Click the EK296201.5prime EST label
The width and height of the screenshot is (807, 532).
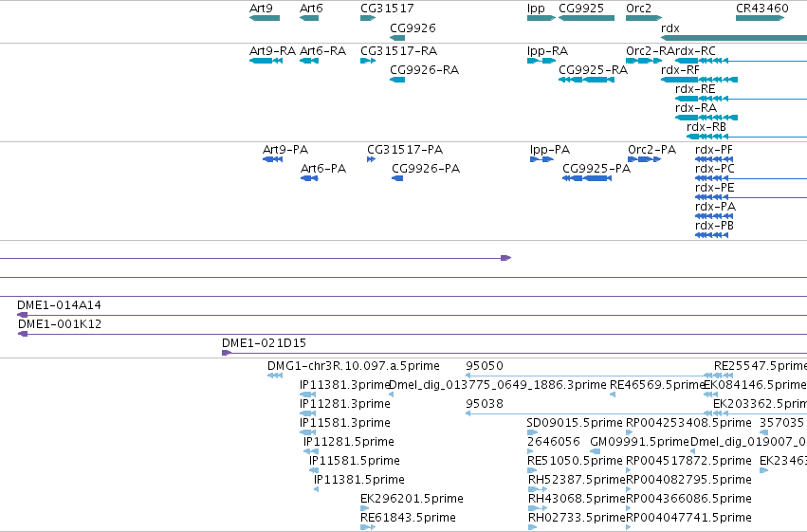coord(413,499)
